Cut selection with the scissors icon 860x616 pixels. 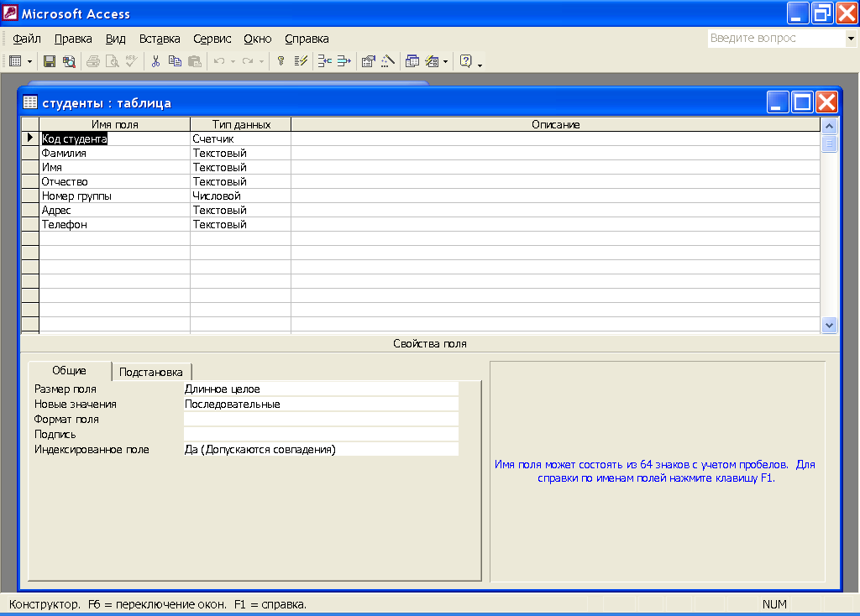point(155,61)
